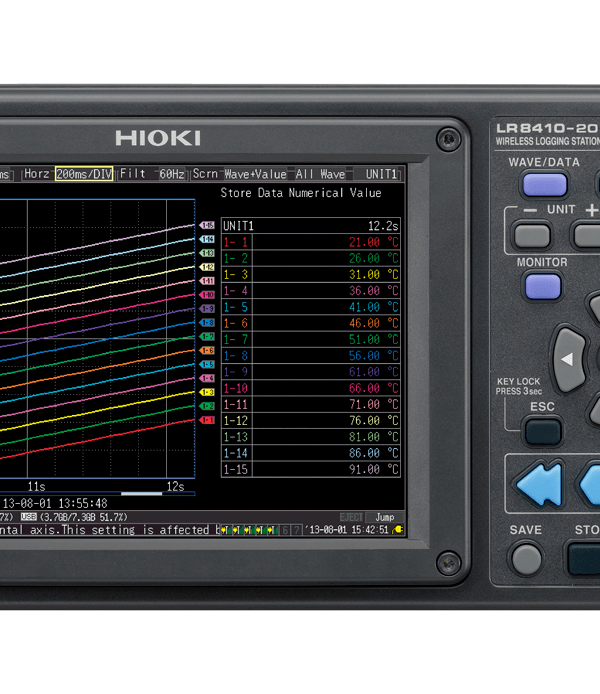Click channel marker 1-11 light pink tag
Image resolution: width=600 pixels, height=694 pixels.
[207, 281]
